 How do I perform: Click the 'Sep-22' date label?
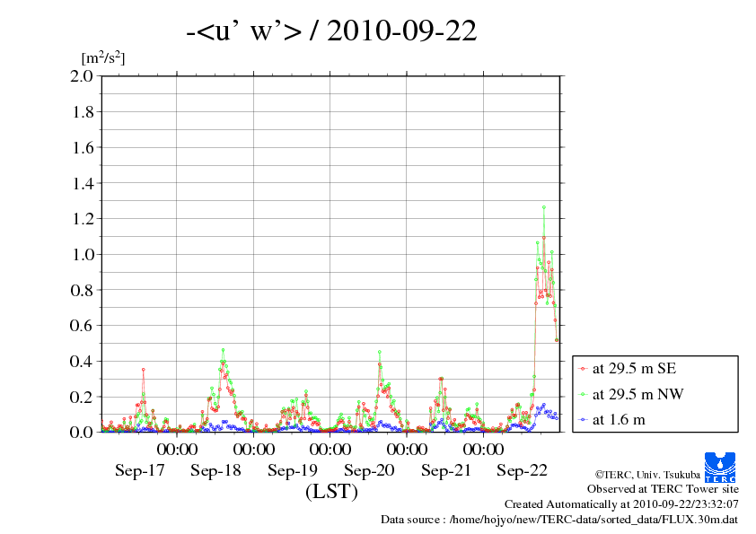point(523,470)
